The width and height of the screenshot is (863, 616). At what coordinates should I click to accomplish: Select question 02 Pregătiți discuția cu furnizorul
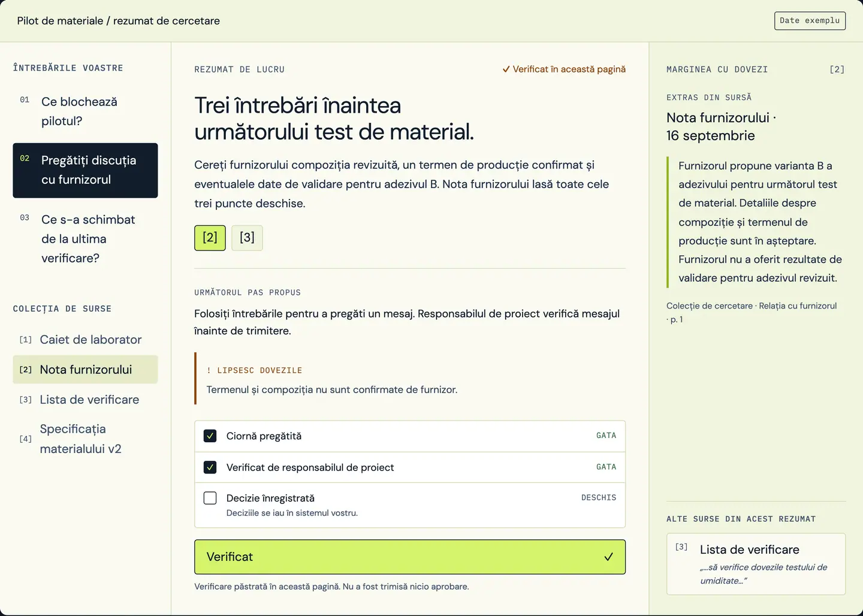point(85,170)
